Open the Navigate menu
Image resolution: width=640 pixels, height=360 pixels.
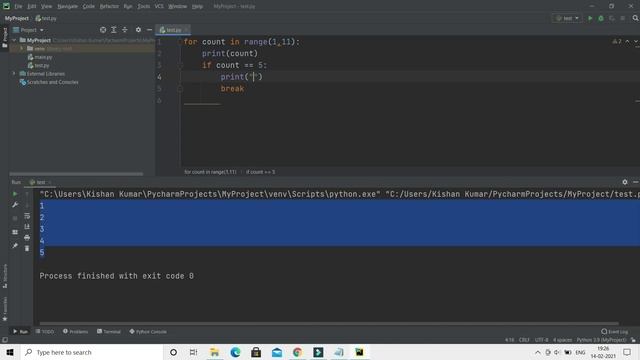click(67, 6)
